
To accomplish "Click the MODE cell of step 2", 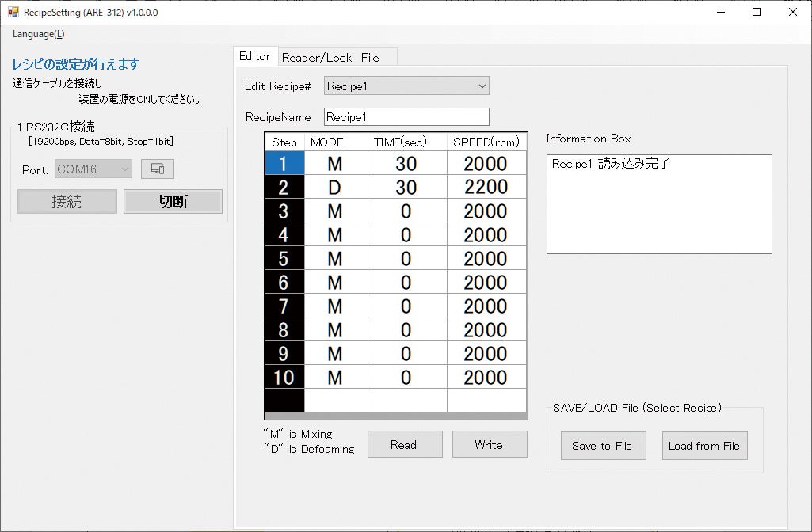I will pos(335,187).
